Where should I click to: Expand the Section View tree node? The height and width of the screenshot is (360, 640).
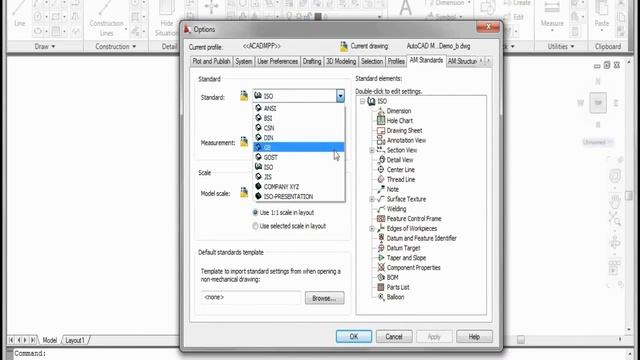pyautogui.click(x=372, y=150)
